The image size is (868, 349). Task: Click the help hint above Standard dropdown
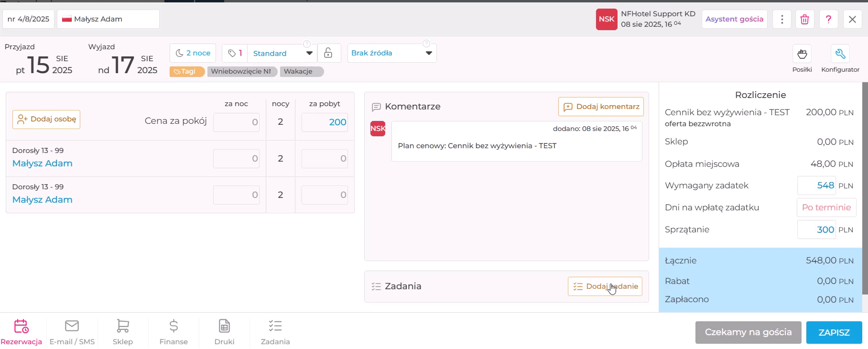tap(307, 44)
